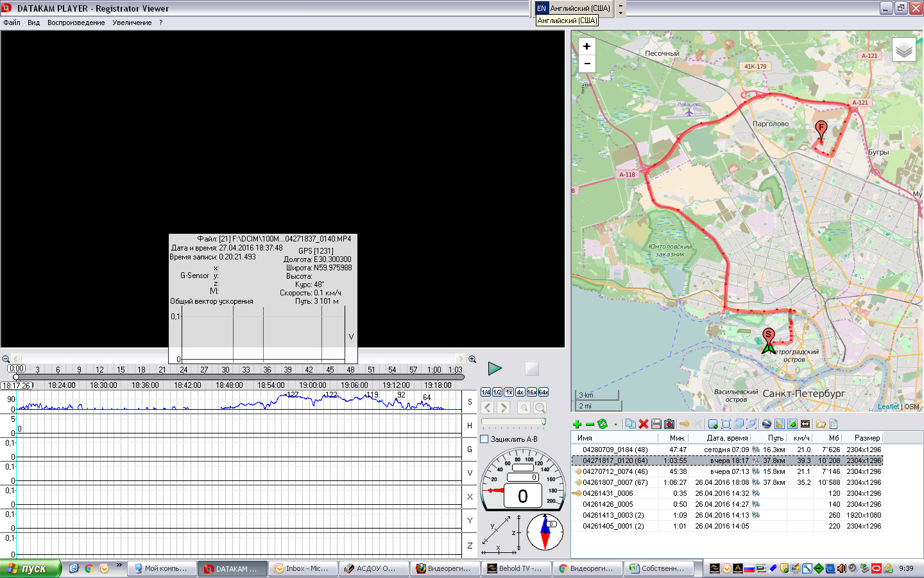Click the floppy disk save icon

656,424
